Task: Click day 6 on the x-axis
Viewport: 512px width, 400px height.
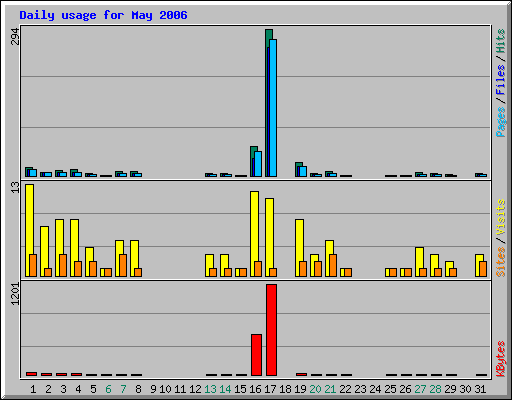Action: pos(108,389)
